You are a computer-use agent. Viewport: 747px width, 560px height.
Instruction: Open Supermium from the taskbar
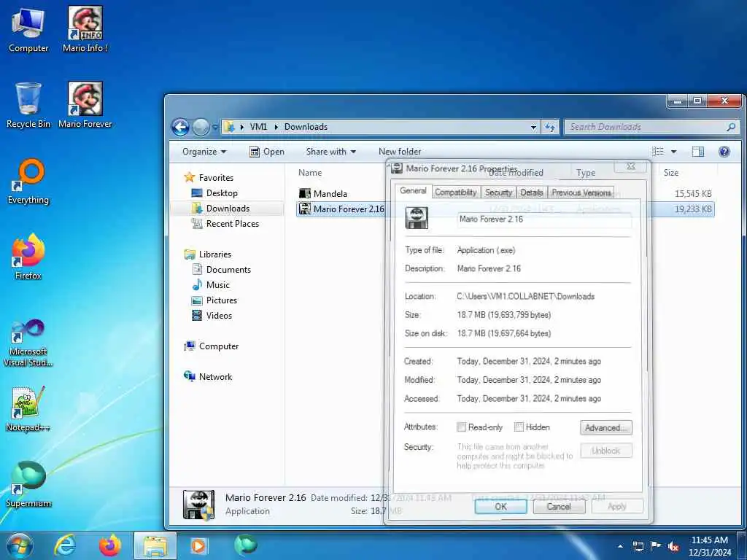pyautogui.click(x=245, y=545)
